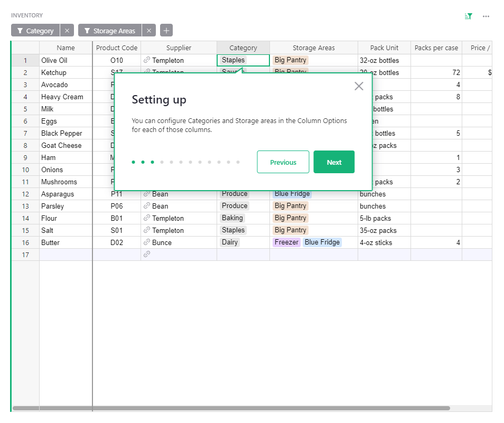Click Next in the Setting up dialog
This screenshot has height=423, width=504.
pyautogui.click(x=334, y=162)
